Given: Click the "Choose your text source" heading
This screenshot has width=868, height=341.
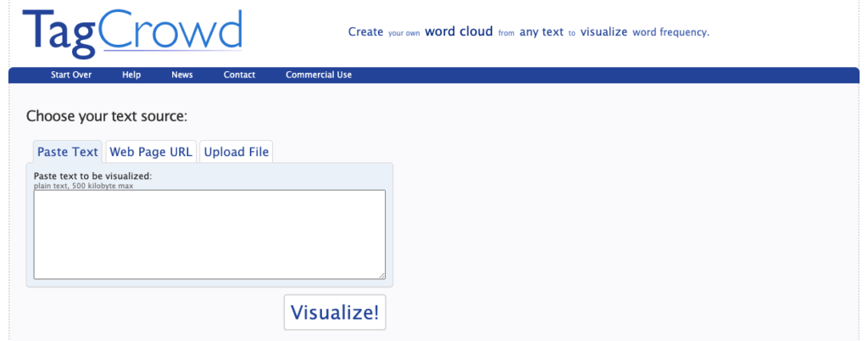Looking at the screenshot, I should (107, 116).
